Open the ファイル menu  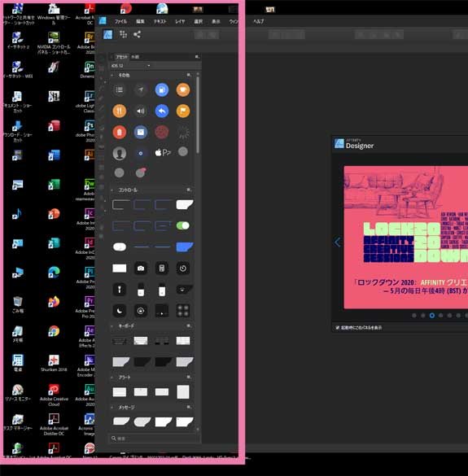click(121, 21)
